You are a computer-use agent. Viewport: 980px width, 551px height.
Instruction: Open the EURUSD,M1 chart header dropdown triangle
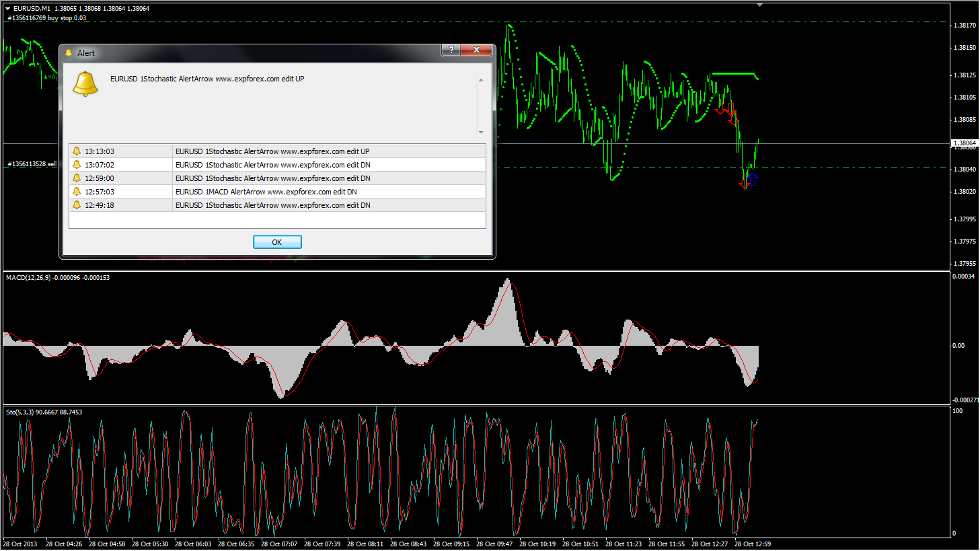coord(7,9)
